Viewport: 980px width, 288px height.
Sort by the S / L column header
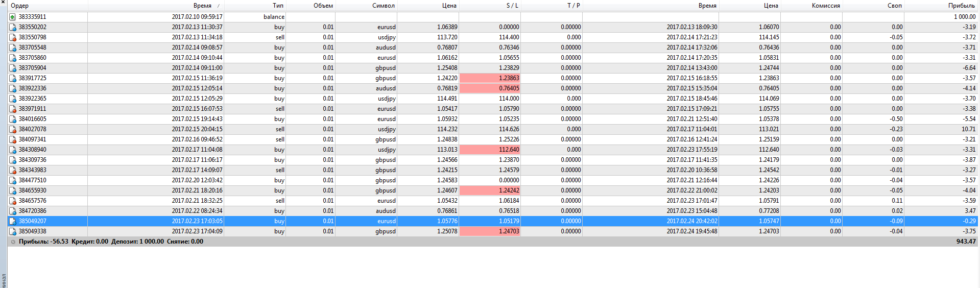pyautogui.click(x=490, y=6)
